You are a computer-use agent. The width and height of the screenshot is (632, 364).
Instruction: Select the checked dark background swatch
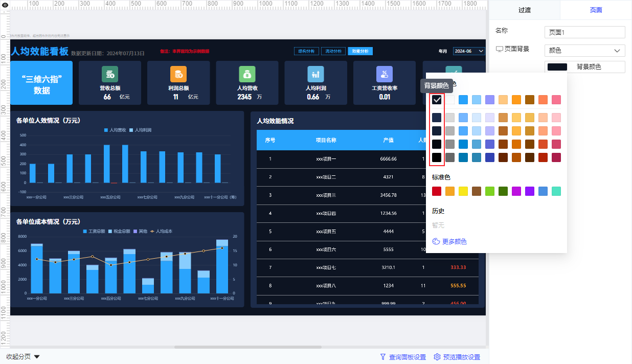tap(437, 100)
